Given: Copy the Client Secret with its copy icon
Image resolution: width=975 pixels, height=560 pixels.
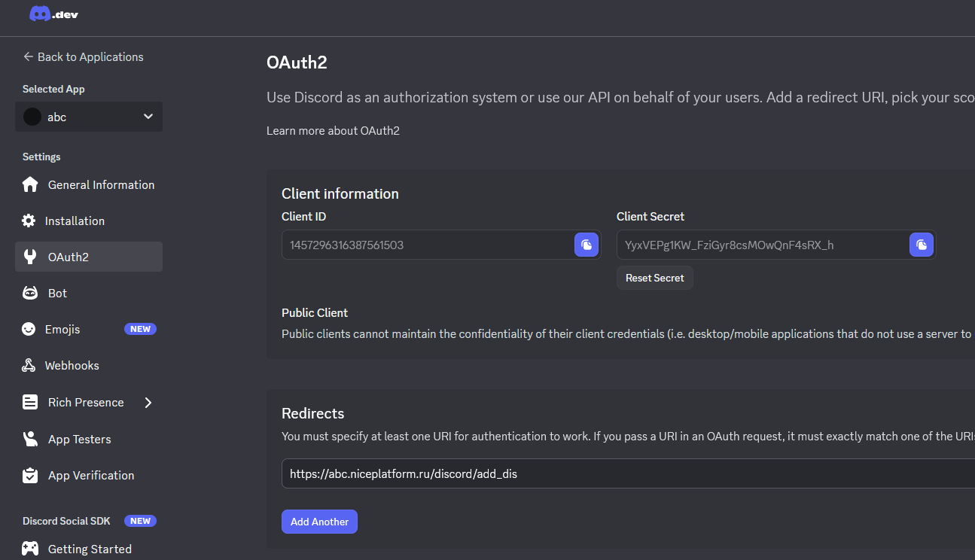Looking at the screenshot, I should click(922, 245).
